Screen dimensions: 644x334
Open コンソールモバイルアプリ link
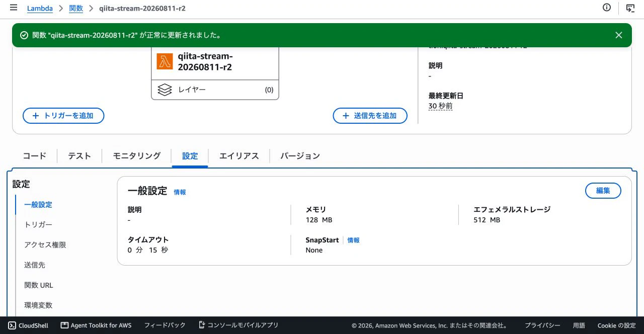(x=238, y=325)
